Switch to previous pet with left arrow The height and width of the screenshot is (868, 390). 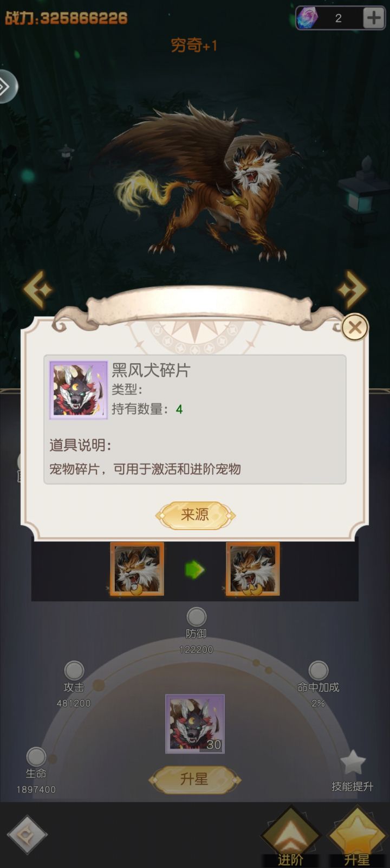(38, 288)
